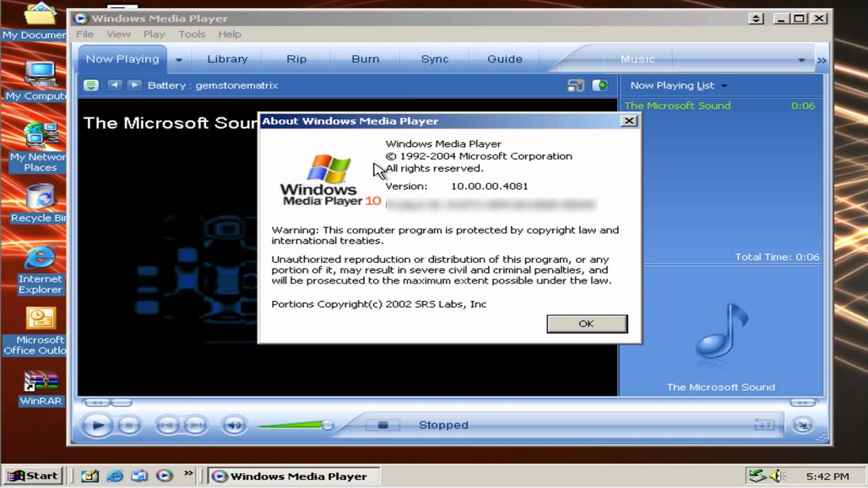Screen dimensions: 868x488
Task: Show more tabs with double chevron
Action: (x=822, y=60)
